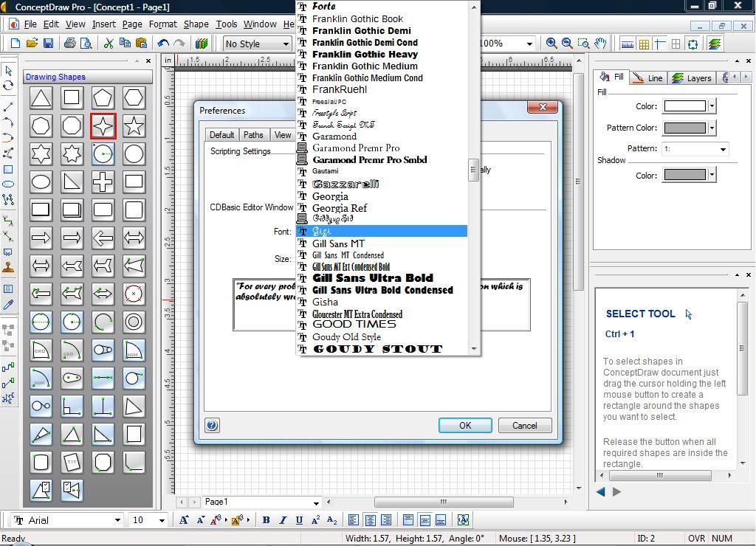
Task: Click Cancel in Preferences dialog
Action: pos(525,426)
